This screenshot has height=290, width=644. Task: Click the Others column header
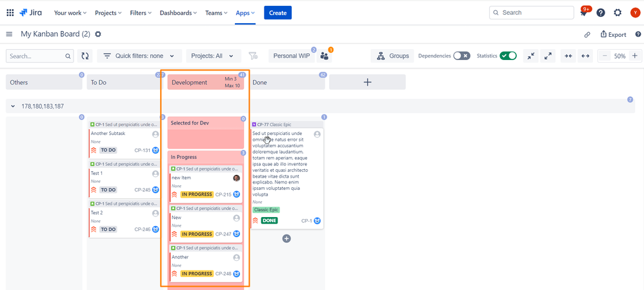click(x=44, y=82)
